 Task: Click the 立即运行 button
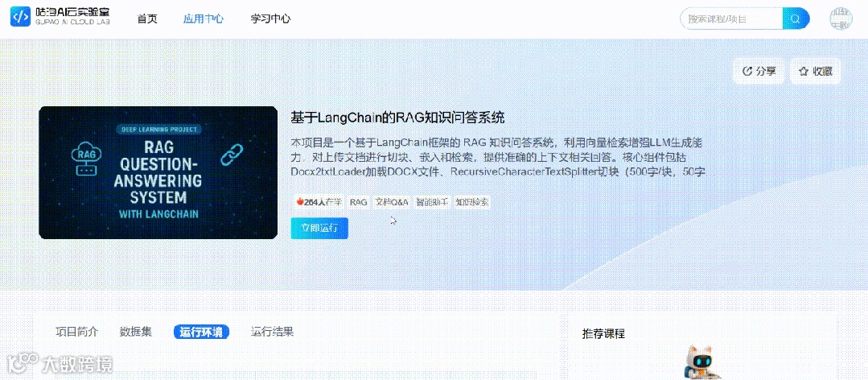coord(319,228)
